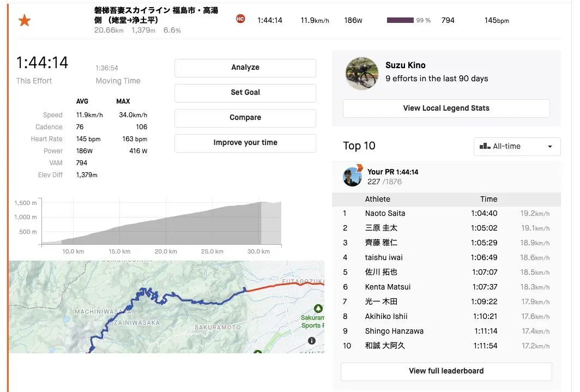Image resolution: width=580 pixels, height=392 pixels.
Task: Click the map info icon
Action: pyautogui.click(x=312, y=341)
